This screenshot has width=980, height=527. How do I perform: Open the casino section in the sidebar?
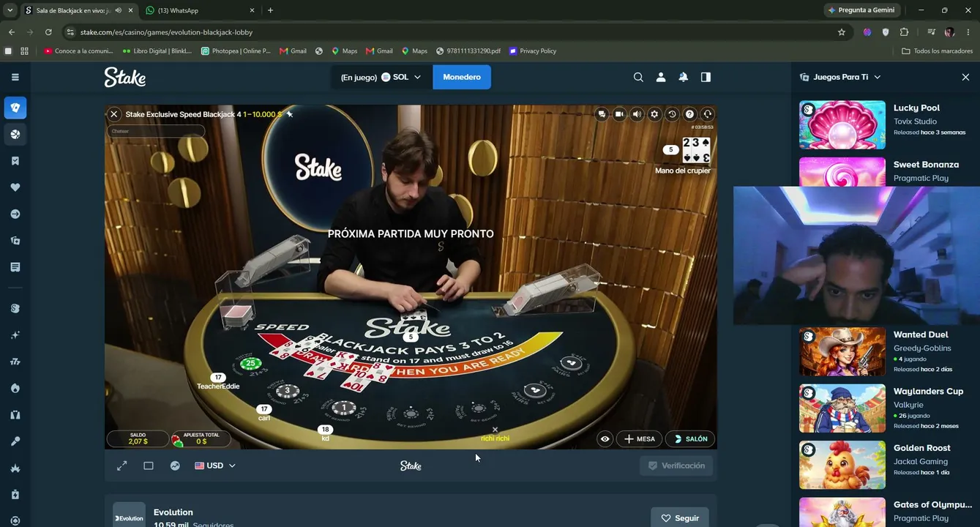pyautogui.click(x=15, y=108)
